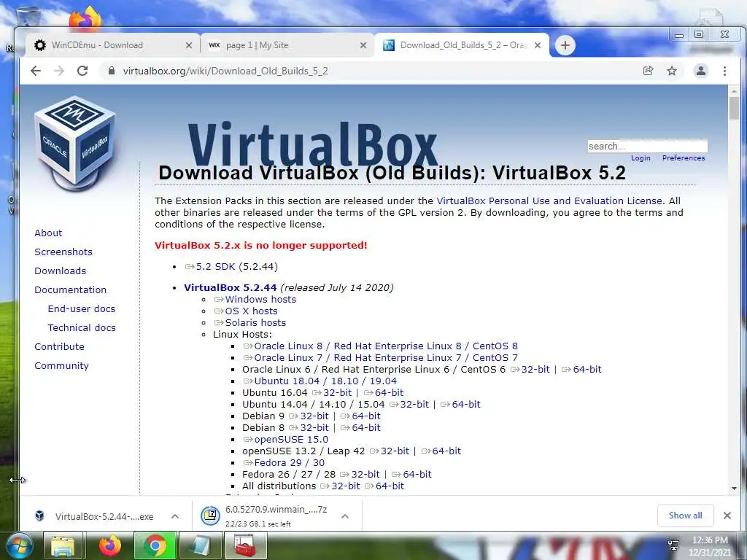This screenshot has height=560, width=747.
Task: Click the vertical scrollbar thumb
Action: click(734, 108)
